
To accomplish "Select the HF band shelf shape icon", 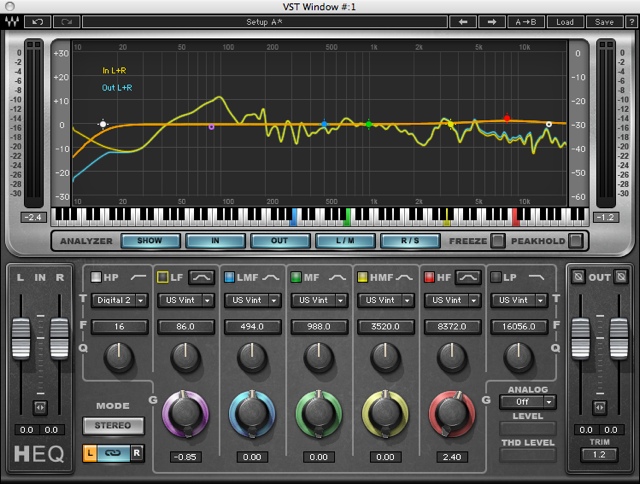I will pyautogui.click(x=468, y=276).
